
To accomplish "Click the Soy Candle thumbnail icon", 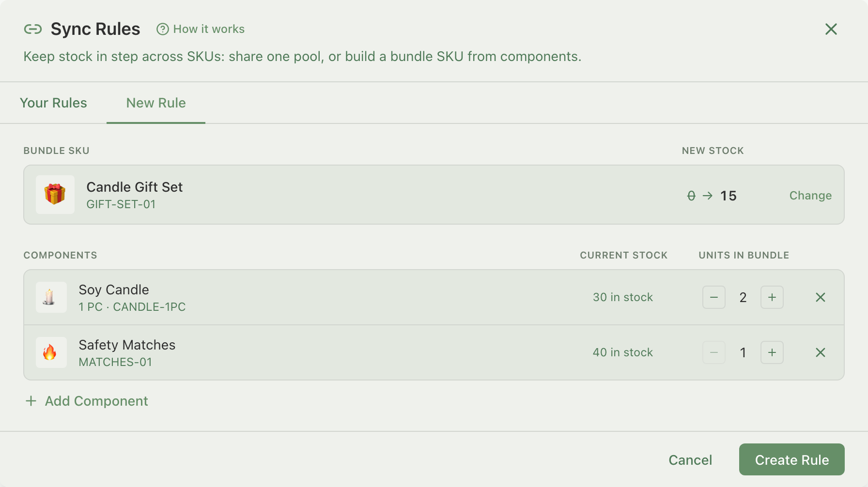I will 51,297.
